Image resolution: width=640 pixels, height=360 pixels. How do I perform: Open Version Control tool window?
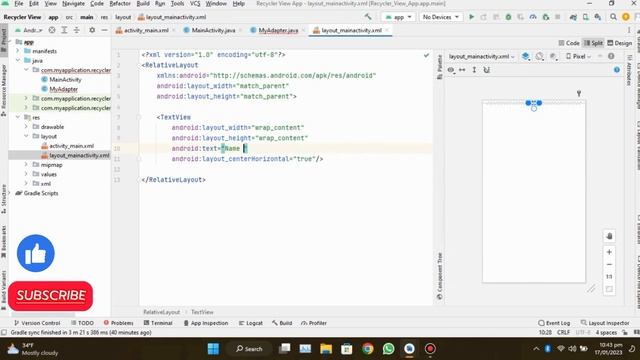[x=37, y=323]
